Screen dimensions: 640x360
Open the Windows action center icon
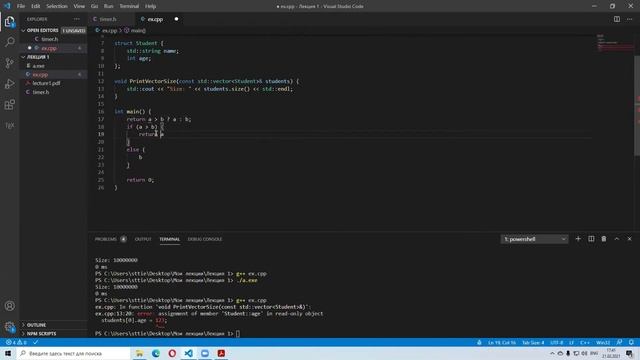coord(629,353)
